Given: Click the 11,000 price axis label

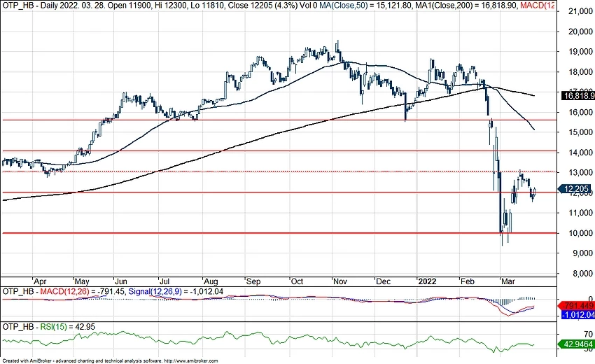Looking at the screenshot, I should tap(580, 213).
